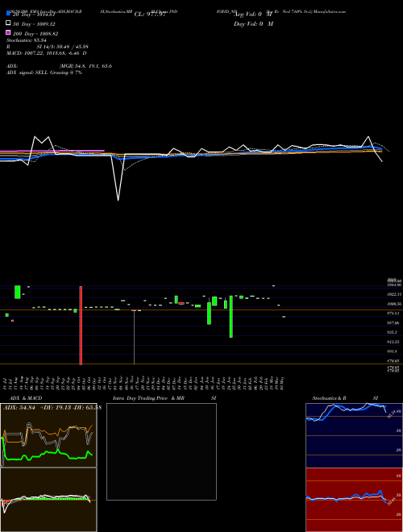This screenshot has height=532, width=403.
Task: Click the magenta 200 Day legend swatch
Action: click(x=8, y=32)
